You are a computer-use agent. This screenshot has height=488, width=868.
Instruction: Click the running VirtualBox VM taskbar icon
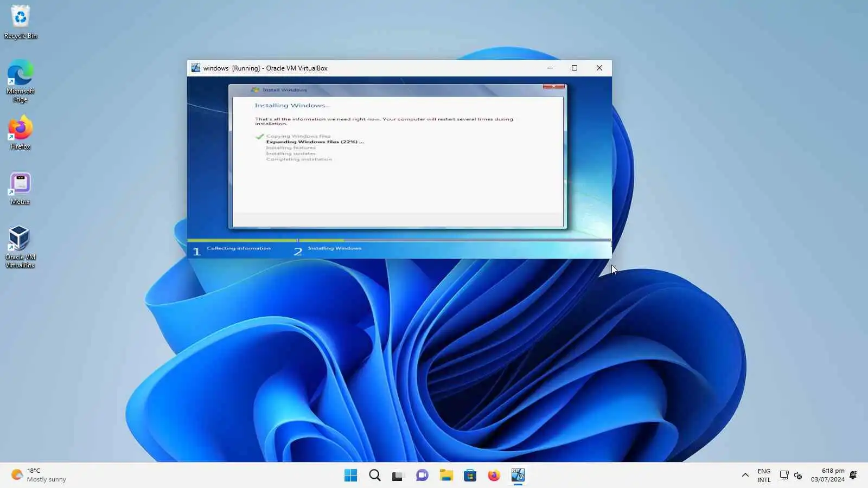pos(518,476)
